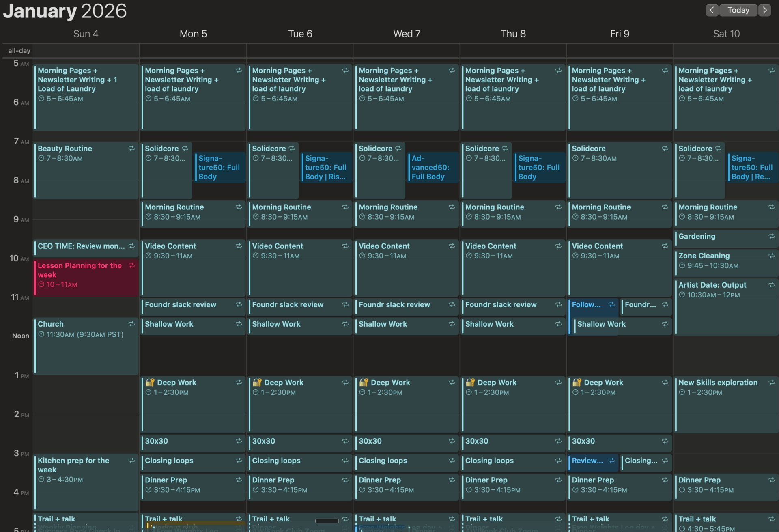Select the Tue 6 day header
Viewport: 779px width, 532px height.
click(300, 34)
